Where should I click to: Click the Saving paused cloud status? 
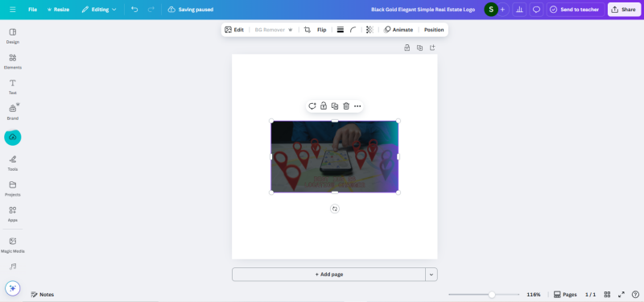[x=191, y=10]
